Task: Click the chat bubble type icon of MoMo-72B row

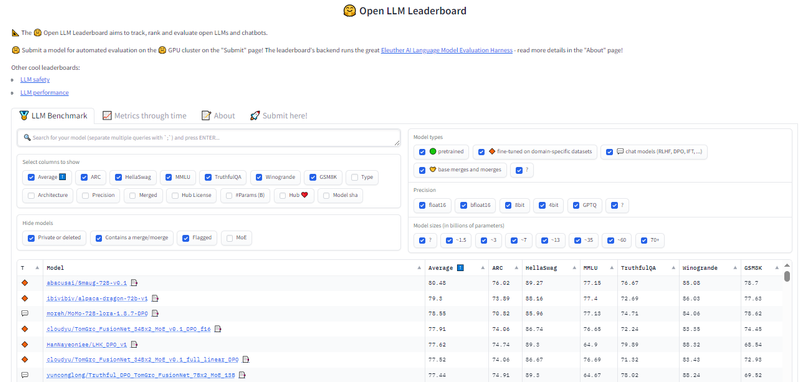Action: (x=24, y=313)
